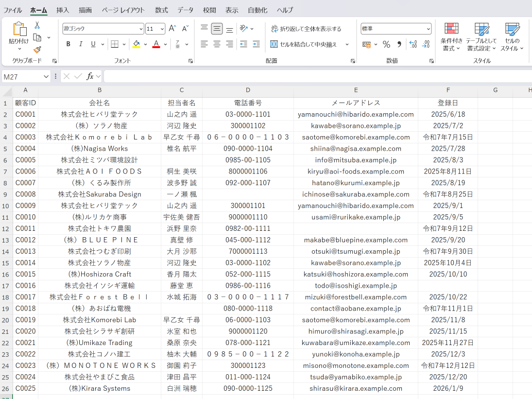
Task: Apply the yellow fill color
Action: [137, 44]
